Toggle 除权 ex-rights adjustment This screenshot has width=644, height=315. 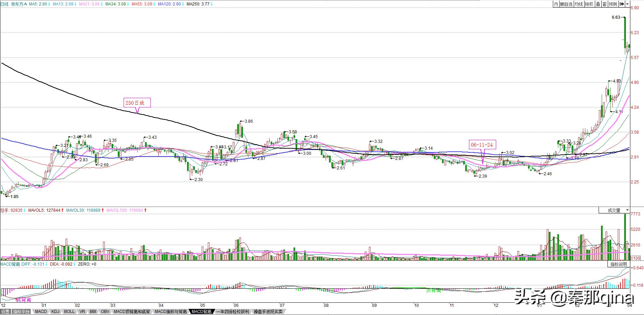[x=589, y=4]
